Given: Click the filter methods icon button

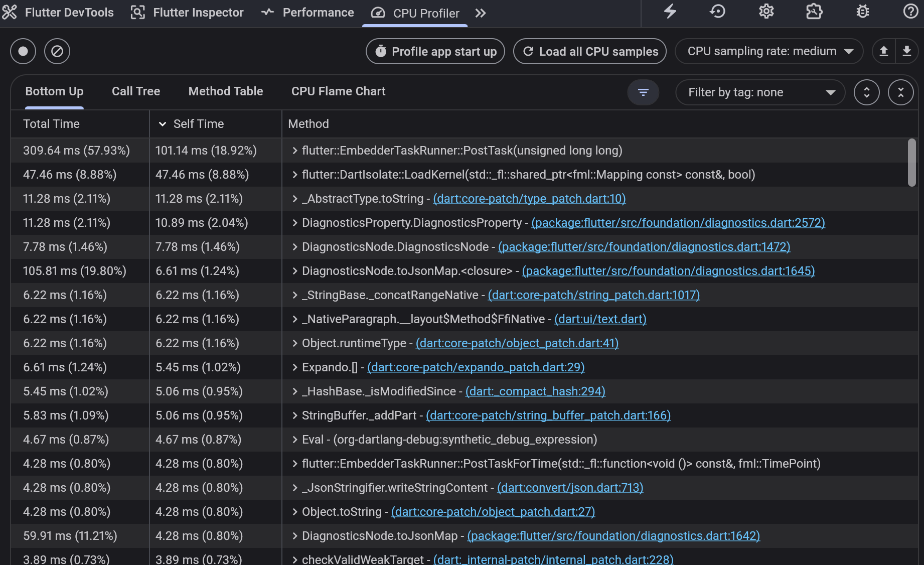Looking at the screenshot, I should (643, 92).
